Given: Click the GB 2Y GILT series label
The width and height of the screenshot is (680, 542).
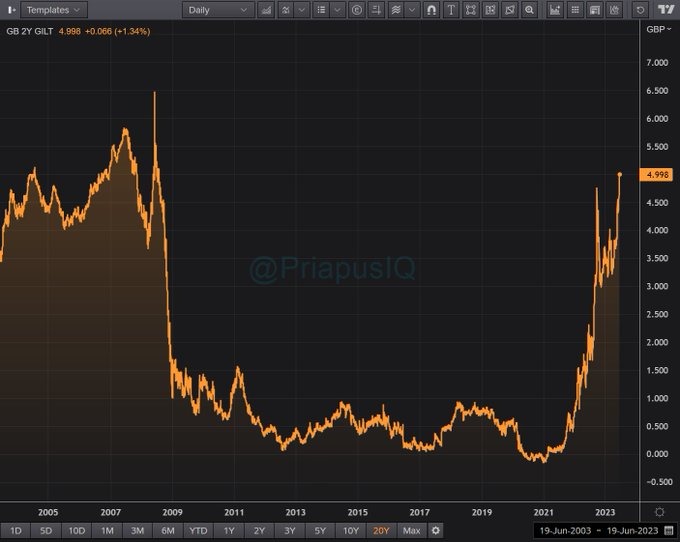Looking at the screenshot, I should click(29, 31).
